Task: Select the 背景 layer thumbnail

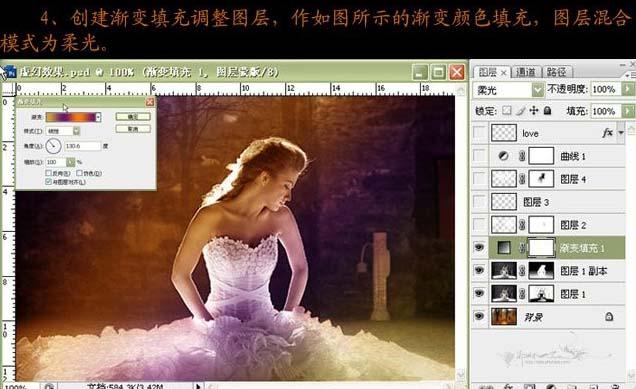Action: (x=504, y=316)
